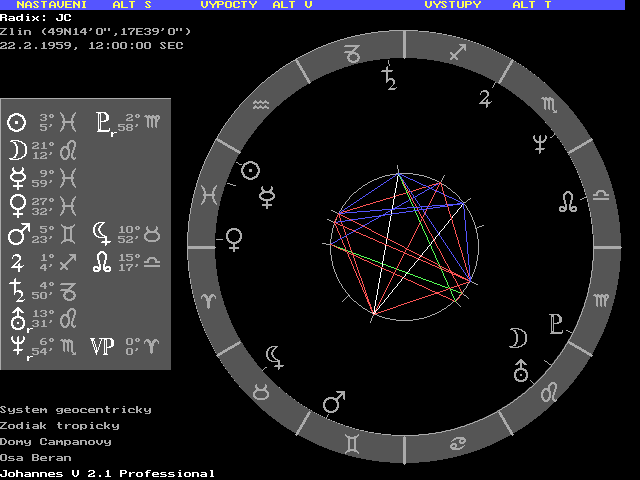Open the NASTAVENI menu
Screen dimensions: 640x480
pos(51,5)
